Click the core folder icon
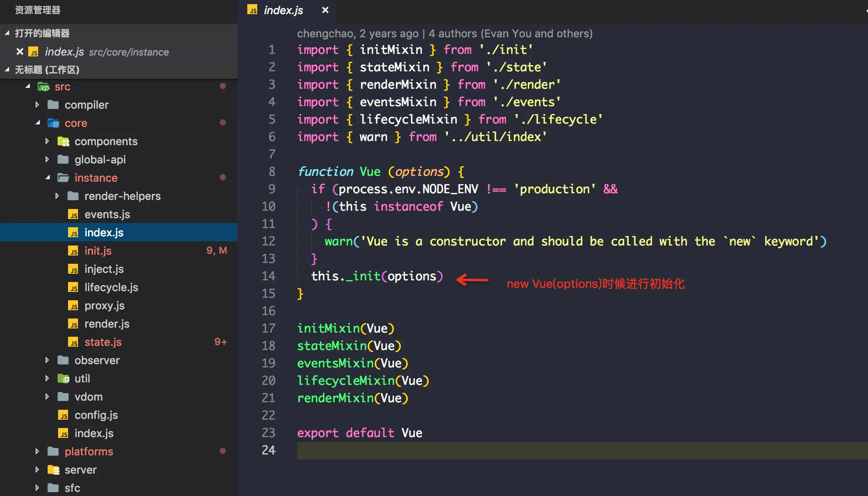 (53, 123)
